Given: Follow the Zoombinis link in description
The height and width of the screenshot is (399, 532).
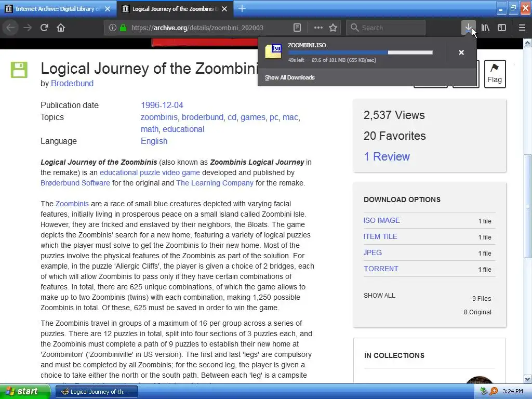Looking at the screenshot, I should pyautogui.click(x=72, y=204).
